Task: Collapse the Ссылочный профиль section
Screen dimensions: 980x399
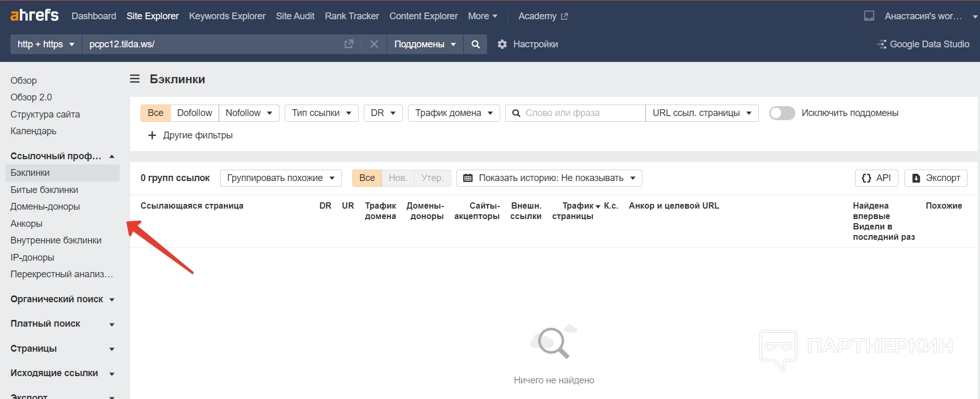Action: 62,156
